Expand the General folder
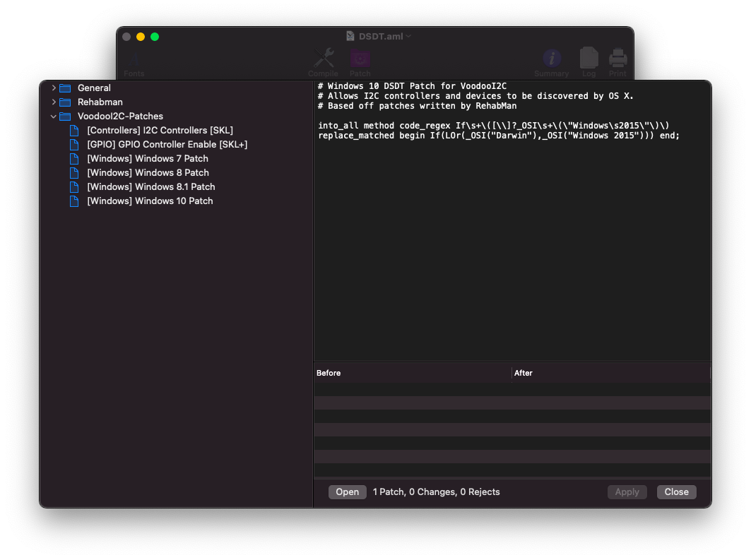Viewport: 751px width, 560px height. 54,88
